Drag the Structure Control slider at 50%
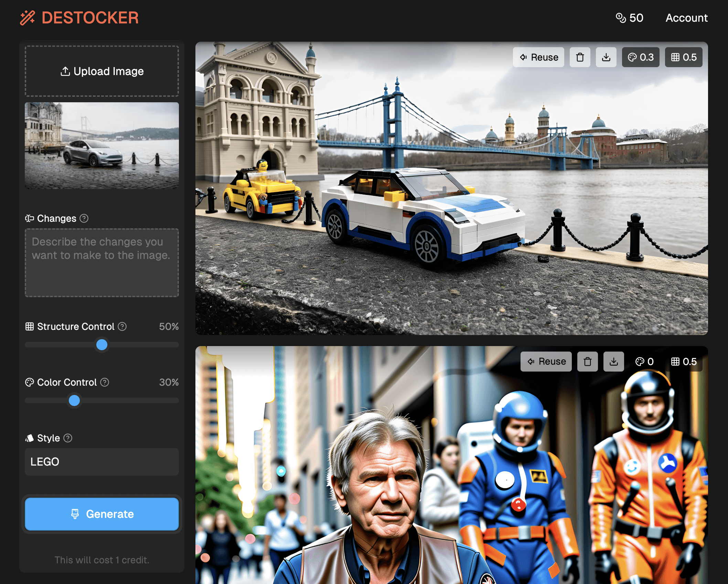728x584 pixels. [x=102, y=344]
